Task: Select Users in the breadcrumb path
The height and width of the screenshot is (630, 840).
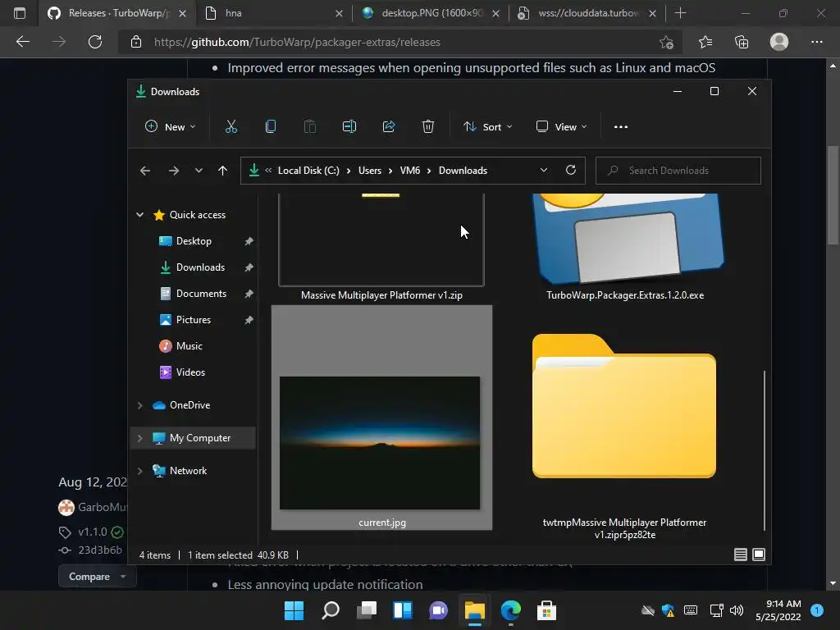Action: [370, 171]
